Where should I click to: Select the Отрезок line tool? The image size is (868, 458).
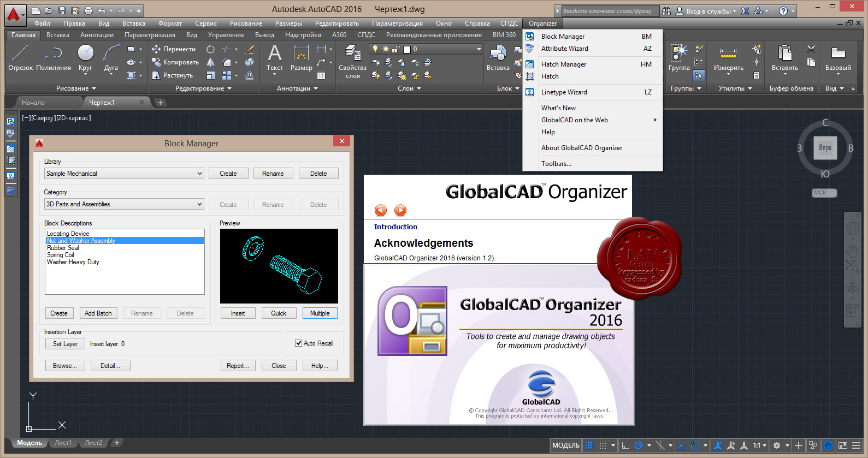tap(20, 57)
